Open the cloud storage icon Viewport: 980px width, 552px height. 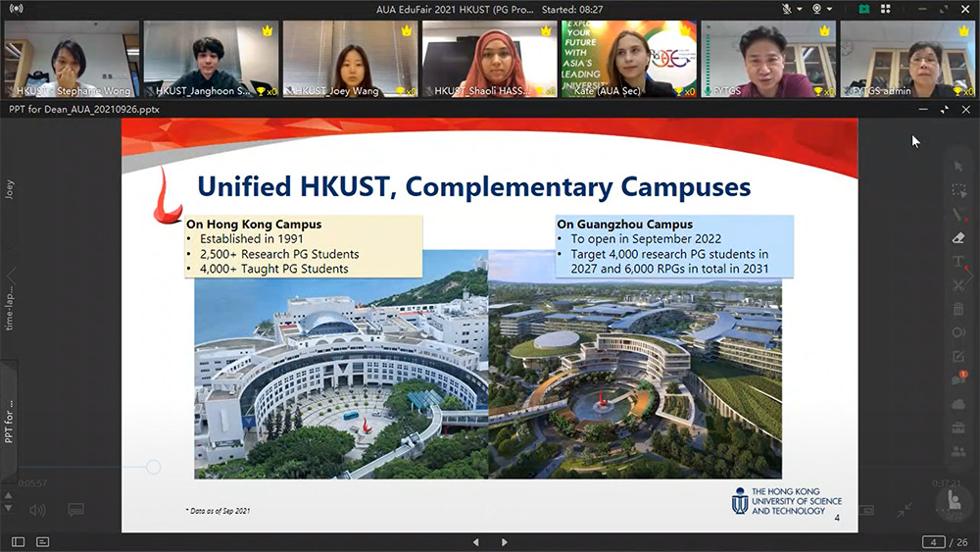pos(958,405)
